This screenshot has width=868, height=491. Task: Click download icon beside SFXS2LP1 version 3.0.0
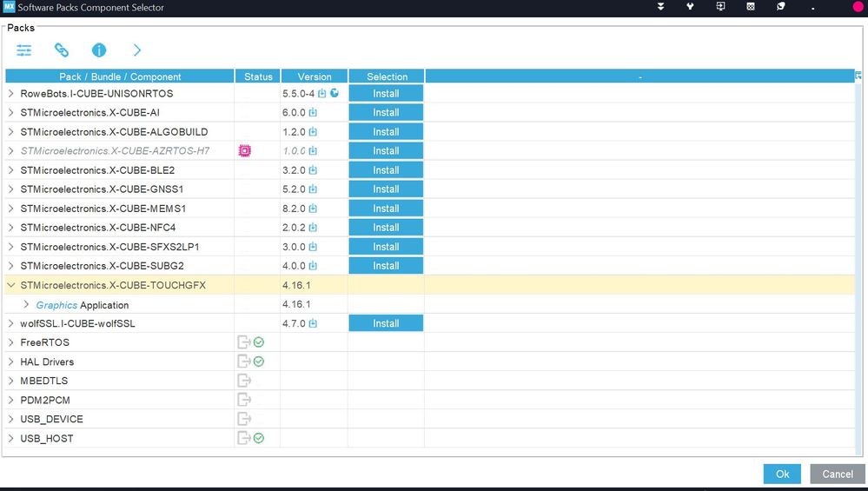313,246
